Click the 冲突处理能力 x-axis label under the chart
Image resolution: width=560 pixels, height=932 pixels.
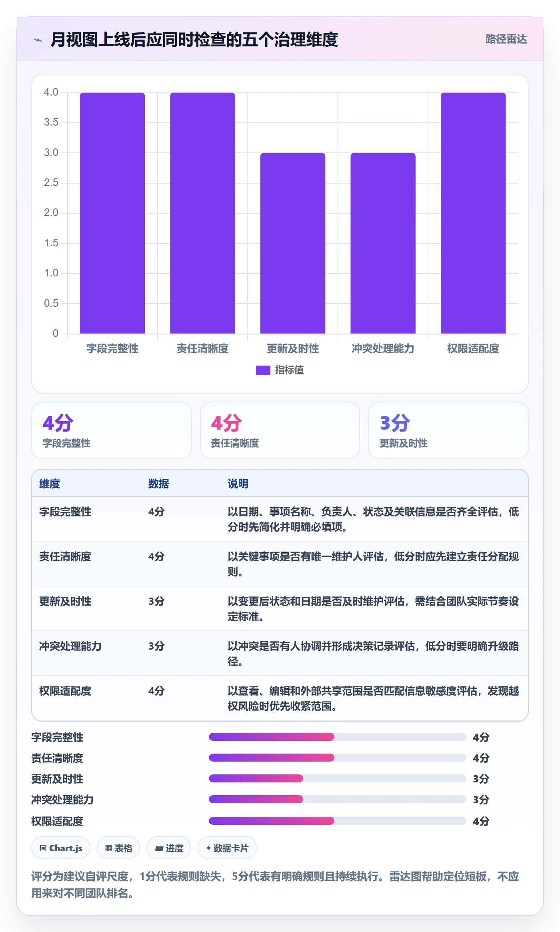point(383,349)
